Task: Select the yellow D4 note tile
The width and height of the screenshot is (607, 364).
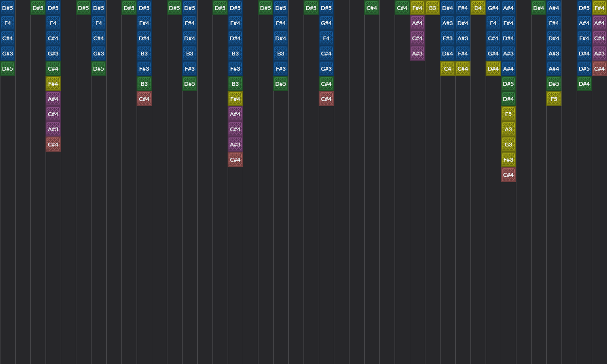Action: (x=478, y=8)
